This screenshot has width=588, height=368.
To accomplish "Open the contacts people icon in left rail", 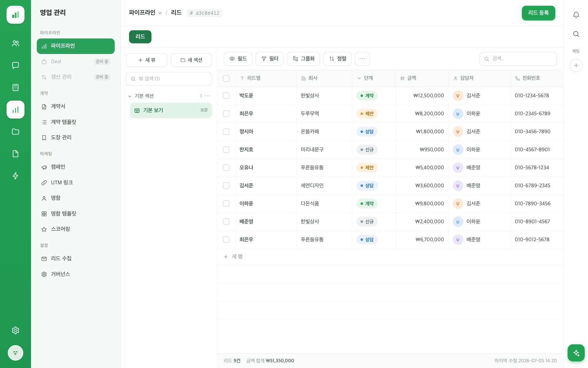I will coord(15,43).
